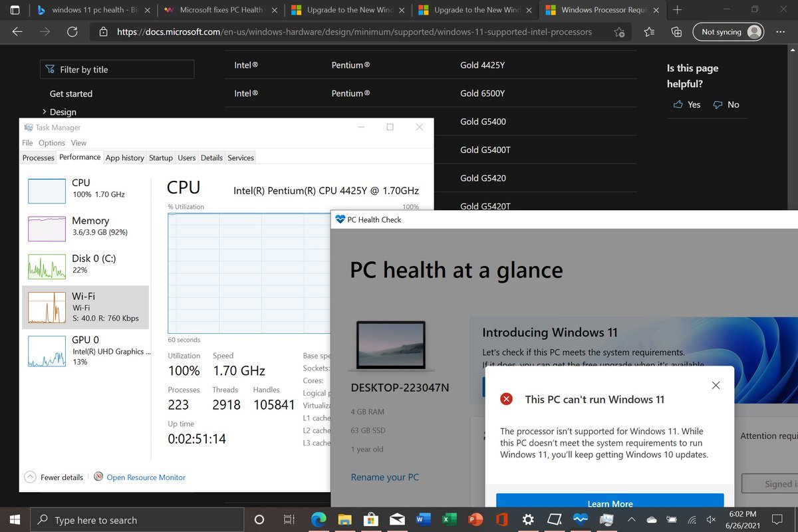This screenshot has height=532, width=798.
Task: Open Resource Monitor link
Action: 146,477
